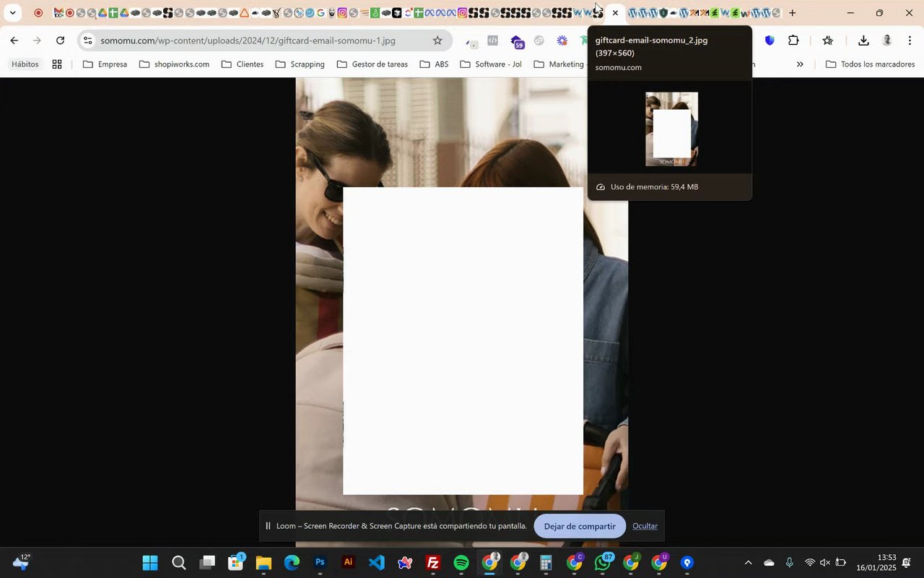924x578 pixels.
Task: Click the blue shield extension icon
Action: [770, 40]
